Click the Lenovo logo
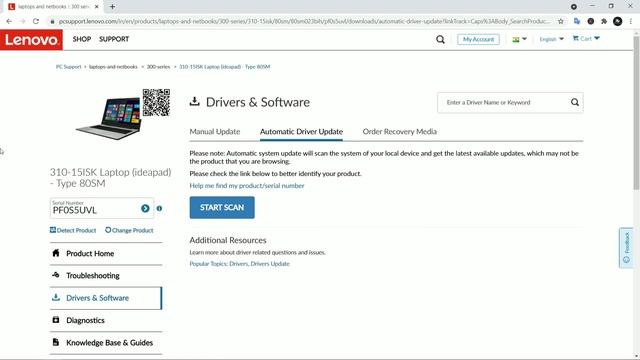640x360 pixels. [x=31, y=40]
